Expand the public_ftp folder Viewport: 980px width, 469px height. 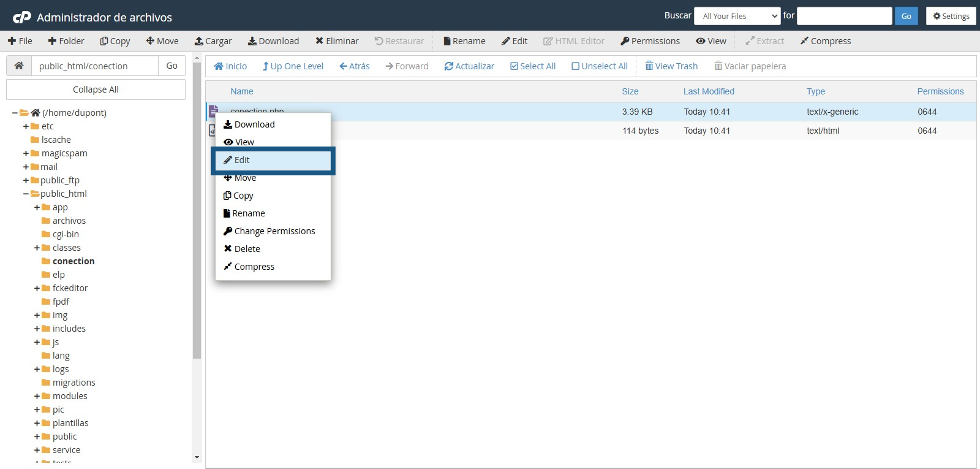(x=26, y=180)
